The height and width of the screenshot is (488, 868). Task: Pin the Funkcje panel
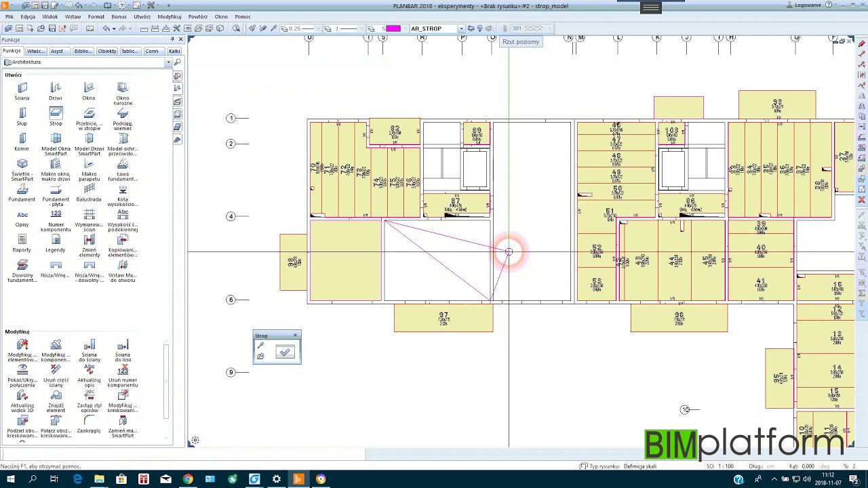tap(172, 40)
